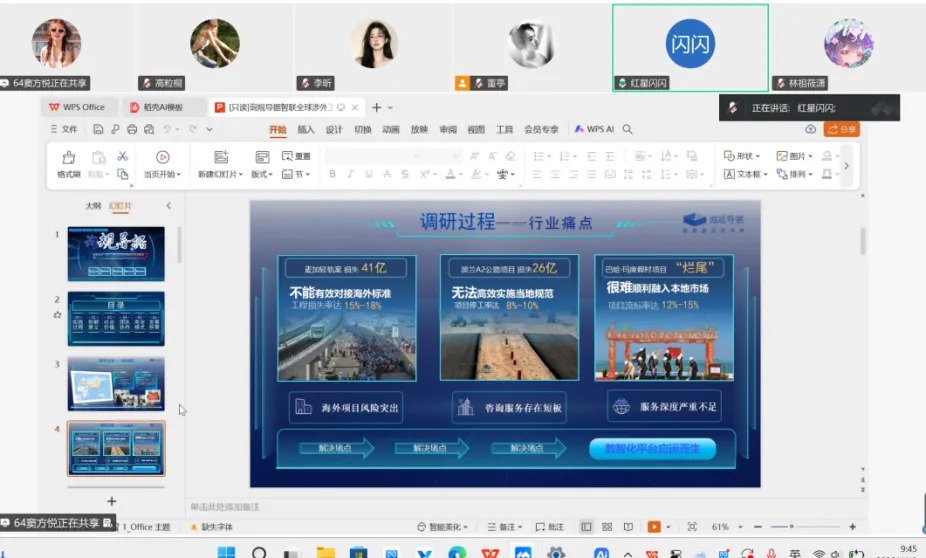Click the Copy icon below scissors
The image size is (926, 558).
pyautogui.click(x=122, y=174)
